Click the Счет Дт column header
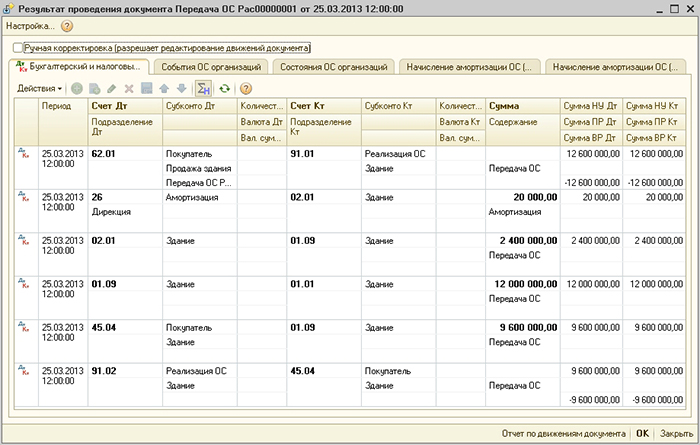The width and height of the screenshot is (700, 445). (125, 106)
